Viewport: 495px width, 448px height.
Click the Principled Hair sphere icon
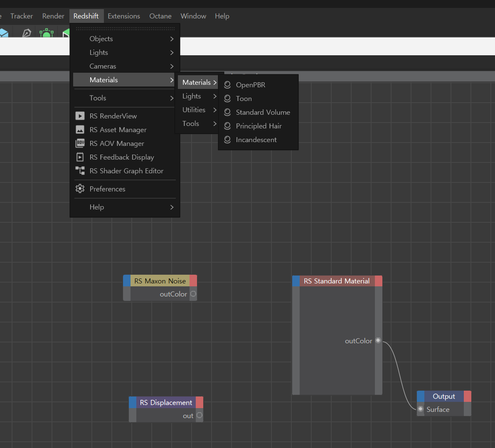227,126
